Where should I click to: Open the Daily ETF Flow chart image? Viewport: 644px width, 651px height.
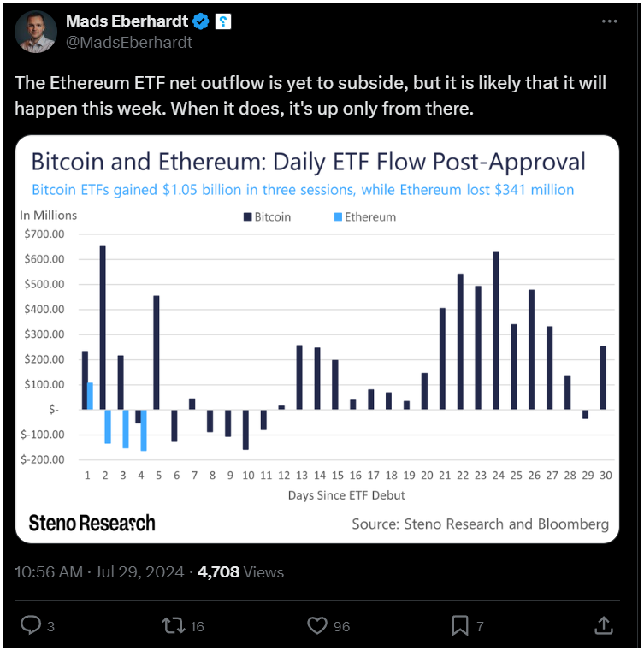coord(317,340)
